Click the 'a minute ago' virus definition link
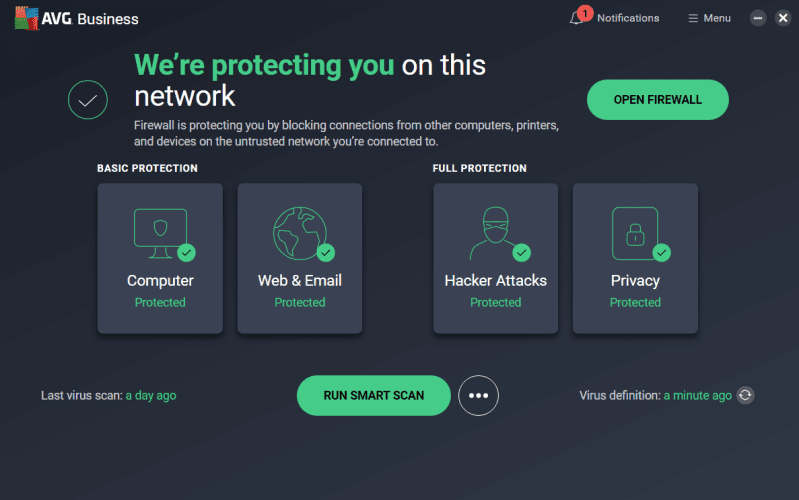This screenshot has height=500, width=799. pos(698,395)
